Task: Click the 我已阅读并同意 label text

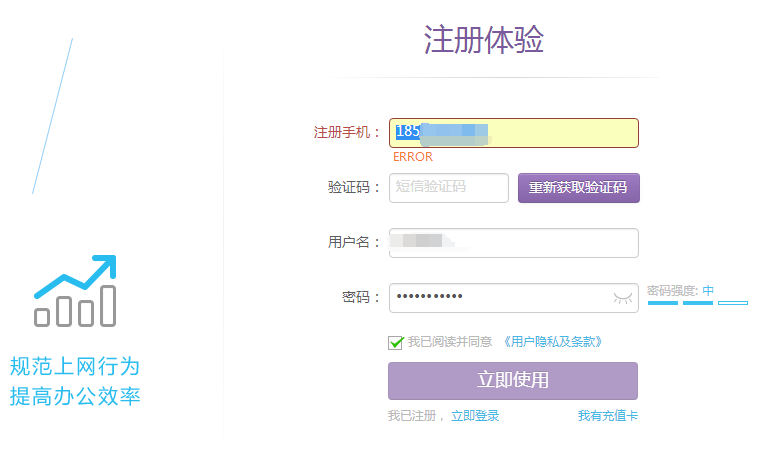Action: 450,342
